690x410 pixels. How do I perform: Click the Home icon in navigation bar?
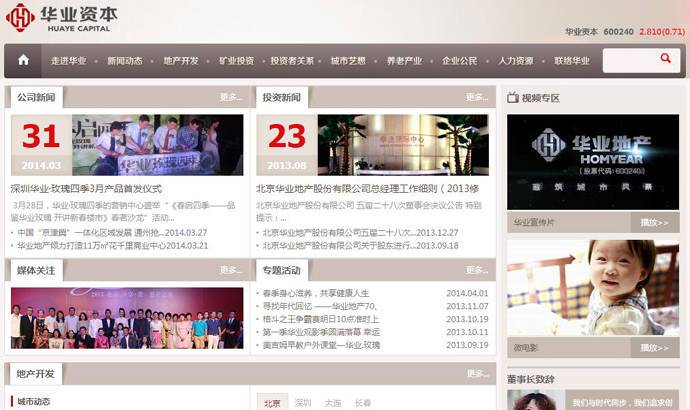click(23, 60)
